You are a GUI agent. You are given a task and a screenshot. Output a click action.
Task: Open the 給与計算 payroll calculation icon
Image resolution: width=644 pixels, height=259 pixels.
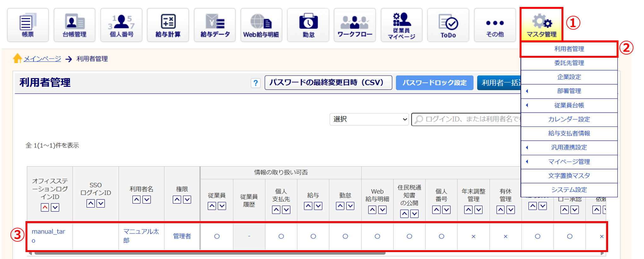coord(168,25)
